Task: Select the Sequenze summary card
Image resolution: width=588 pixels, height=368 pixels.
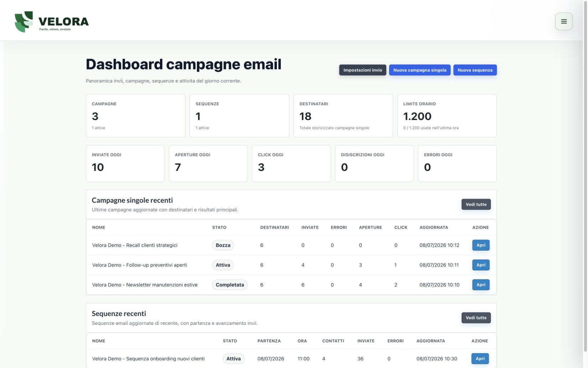Action: 239,116
